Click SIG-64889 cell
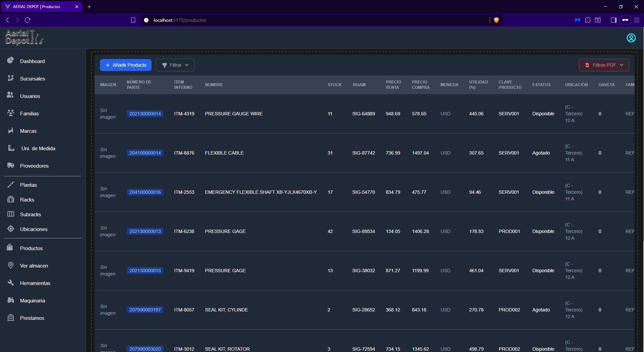644x352 pixels. pos(363,114)
